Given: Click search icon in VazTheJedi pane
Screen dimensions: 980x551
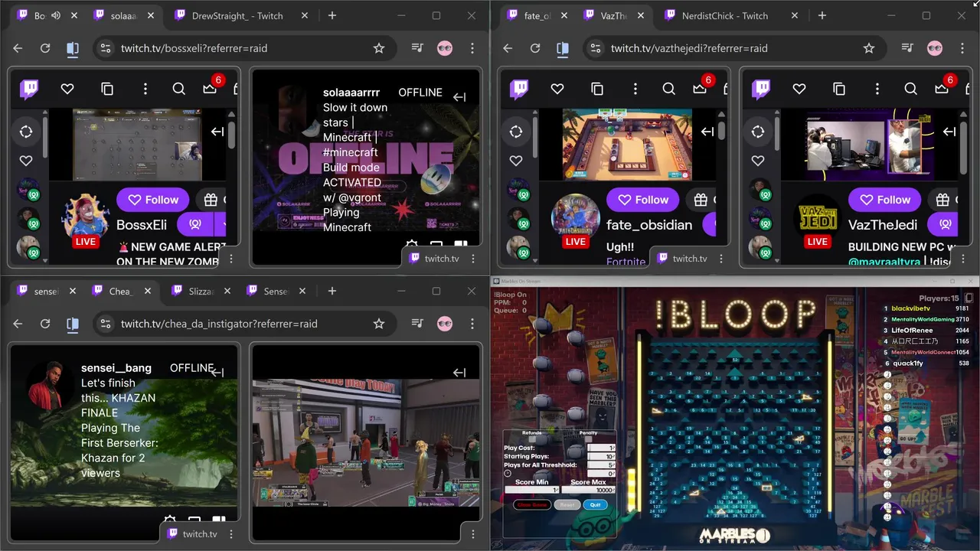Looking at the screenshot, I should [x=911, y=90].
